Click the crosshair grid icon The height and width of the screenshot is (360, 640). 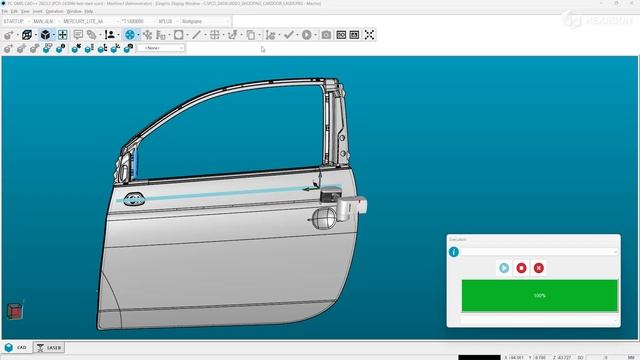[x=214, y=35]
